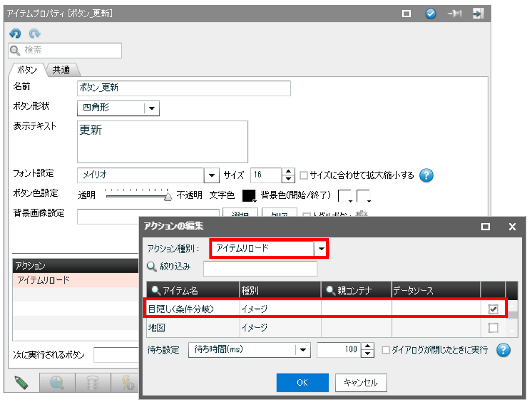Click the 絞り込み filter field
Image resolution: width=532 pixels, height=407 pixels.
[x=260, y=268]
